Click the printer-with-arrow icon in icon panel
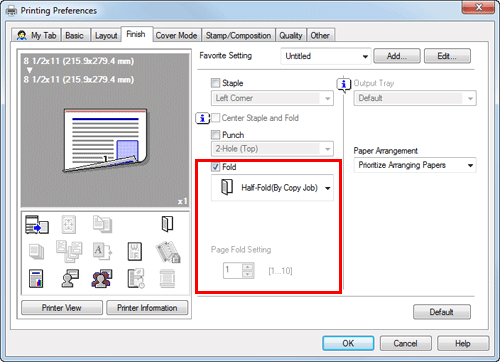This screenshot has height=362, width=500. pyautogui.click(x=37, y=224)
